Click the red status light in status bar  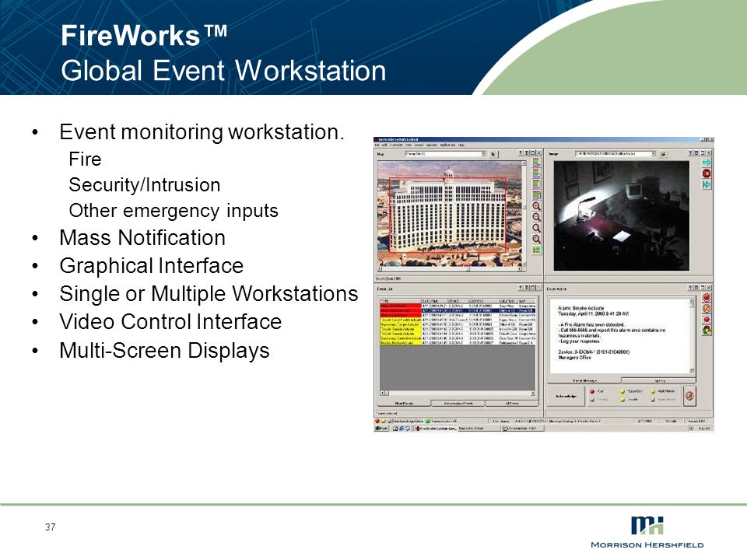[377, 422]
